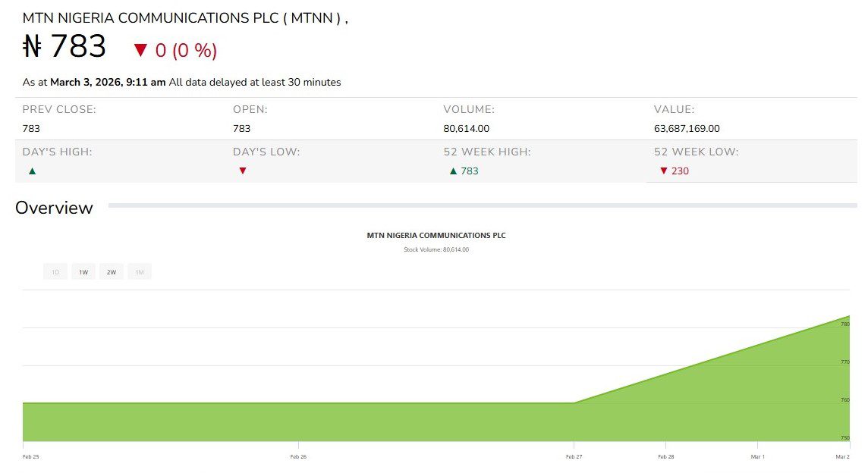The width and height of the screenshot is (868, 473).
Task: Click the Stock Volume: 80,614.00 subtitle
Action: 436,249
